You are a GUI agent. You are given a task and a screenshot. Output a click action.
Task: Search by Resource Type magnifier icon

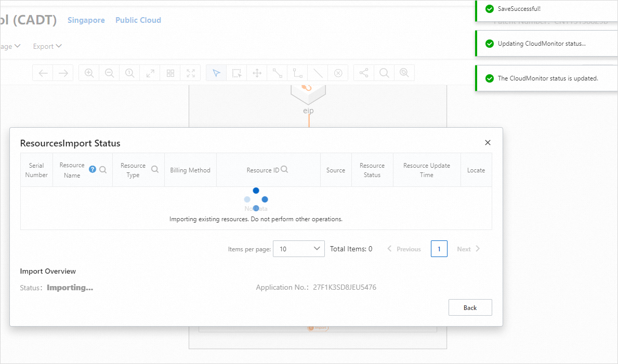[x=155, y=169]
